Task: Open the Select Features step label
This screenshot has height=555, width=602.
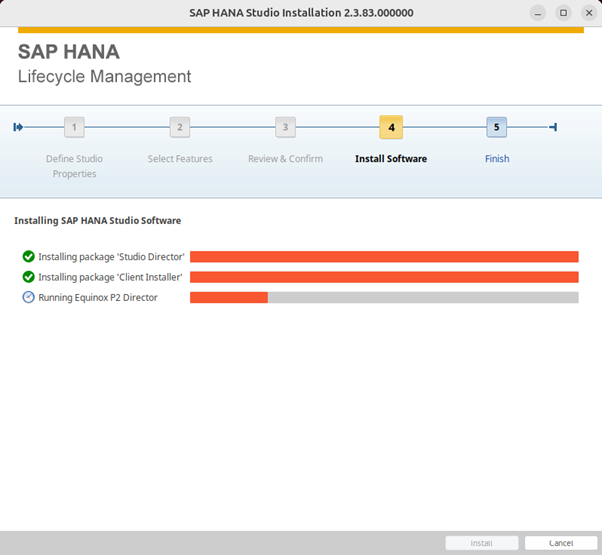Action: [180, 159]
